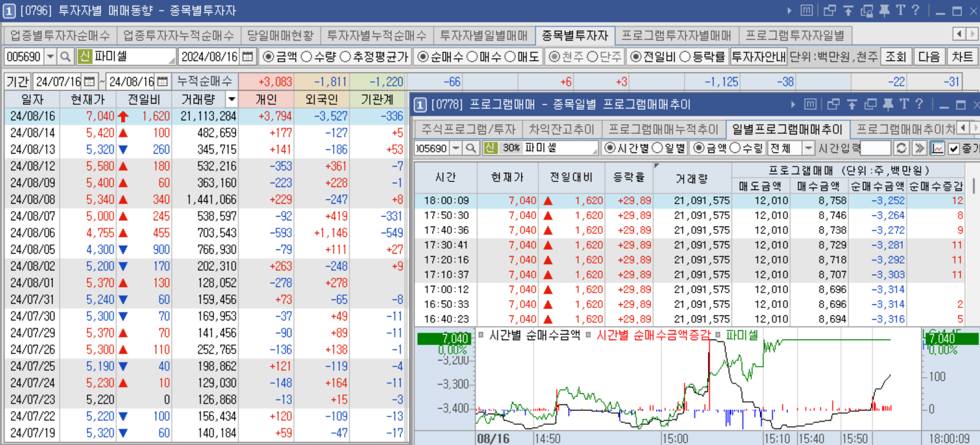Viewport: 980px width, 445px height.
Task: Select 일별 radio in program trading window
Action: pyautogui.click(x=657, y=148)
